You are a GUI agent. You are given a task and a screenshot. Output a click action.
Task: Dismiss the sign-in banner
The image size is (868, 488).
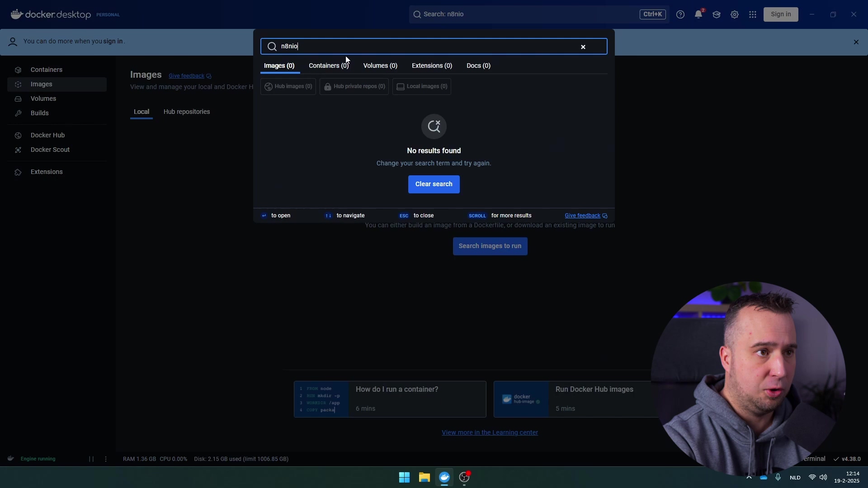[856, 42]
